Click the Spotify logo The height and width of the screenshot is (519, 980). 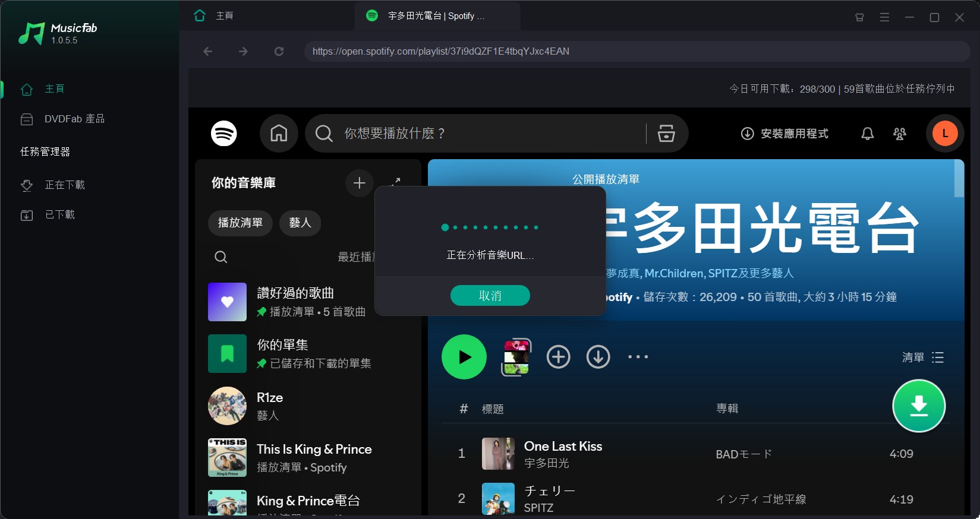[x=224, y=134]
